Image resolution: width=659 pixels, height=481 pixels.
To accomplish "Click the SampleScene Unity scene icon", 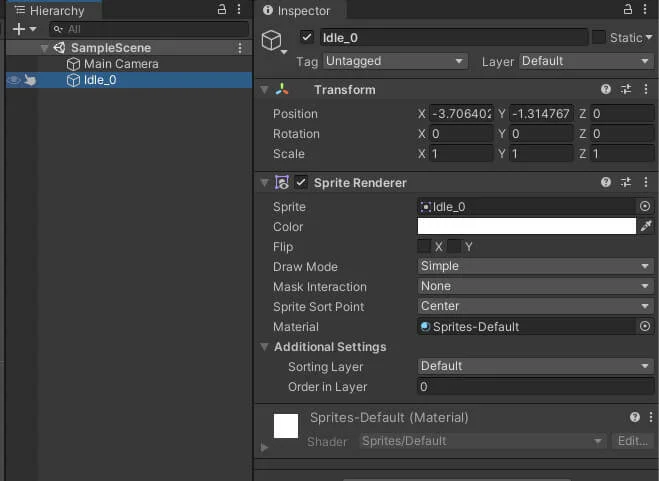I will (59, 48).
